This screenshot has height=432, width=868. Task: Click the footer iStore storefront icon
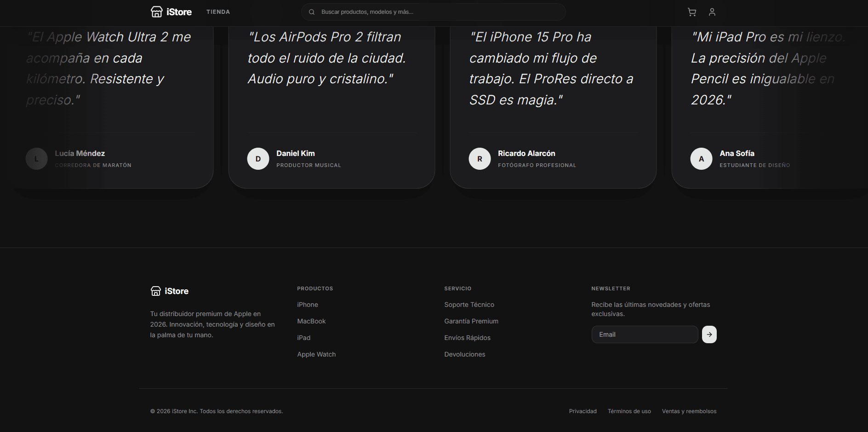pos(156,291)
